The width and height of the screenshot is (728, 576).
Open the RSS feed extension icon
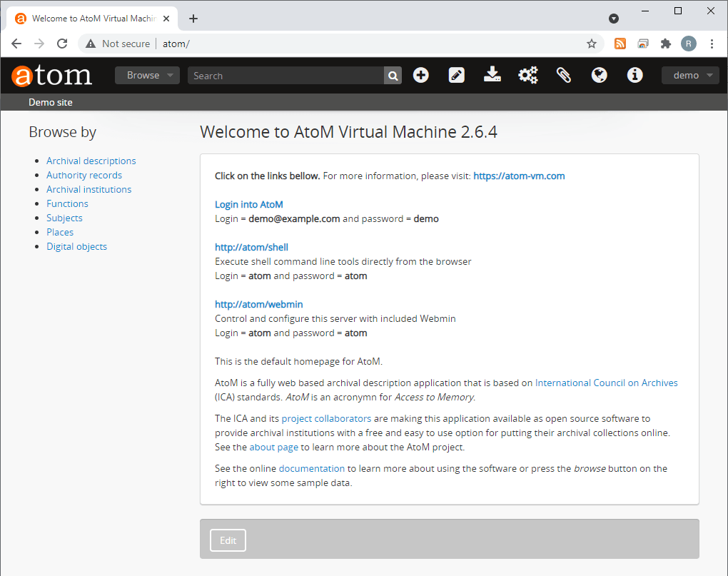coord(620,44)
